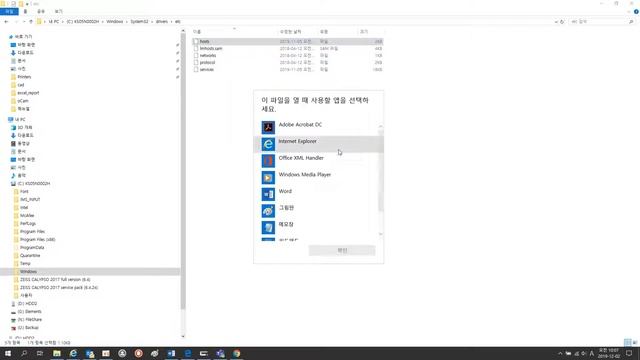The height and width of the screenshot is (360, 640).
Task: Select the 메모장 (Notepad) app icon
Action: pos(268,228)
